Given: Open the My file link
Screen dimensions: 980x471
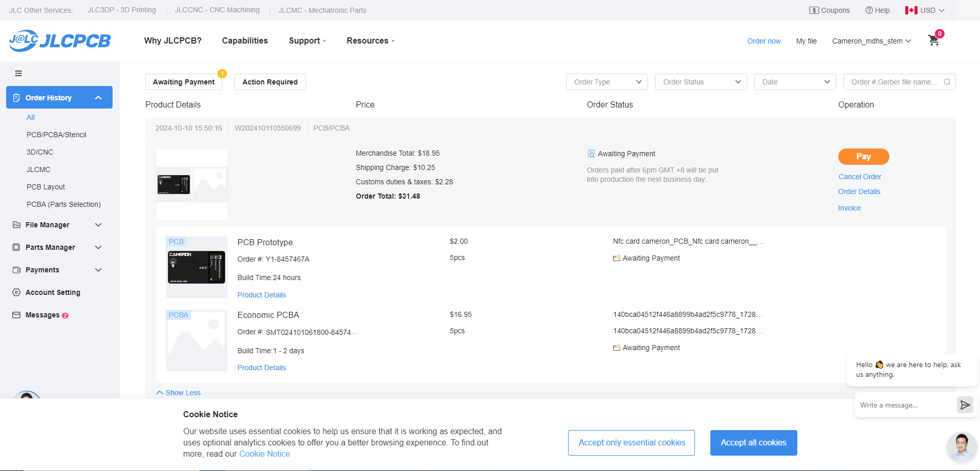Looking at the screenshot, I should coord(807,41).
